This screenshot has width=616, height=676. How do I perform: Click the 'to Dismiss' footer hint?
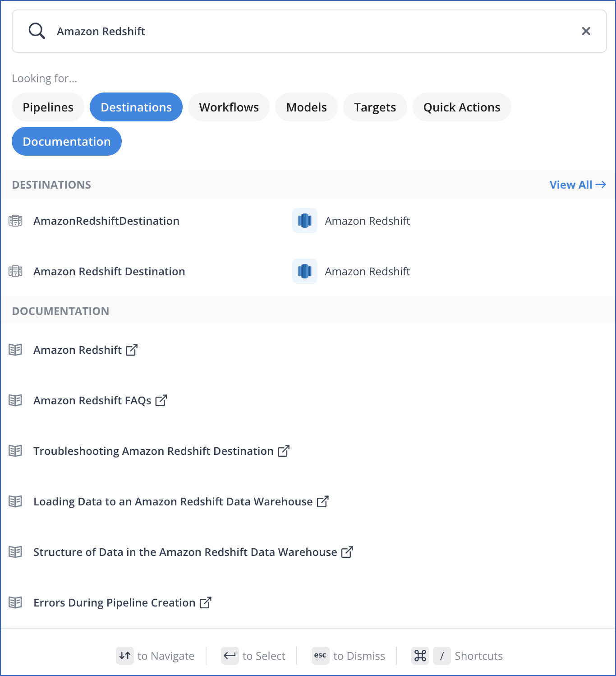coord(359,656)
